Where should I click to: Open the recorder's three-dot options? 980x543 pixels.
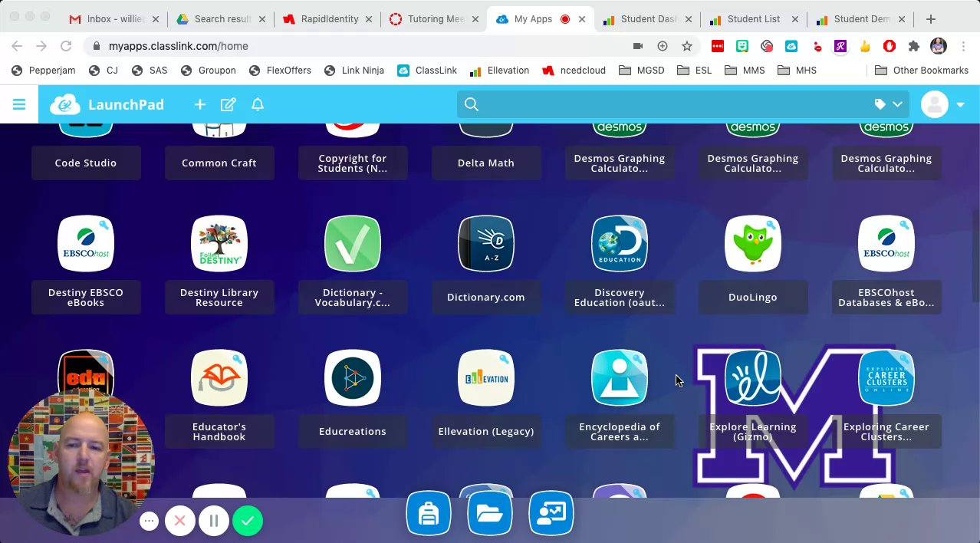click(150, 522)
